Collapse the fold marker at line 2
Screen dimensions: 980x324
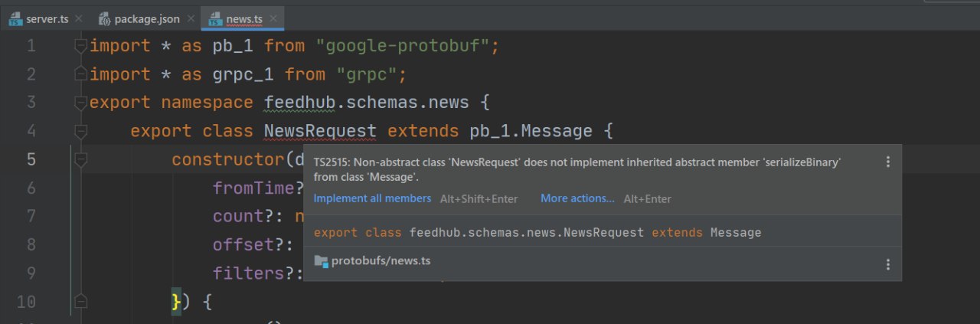click(x=80, y=74)
